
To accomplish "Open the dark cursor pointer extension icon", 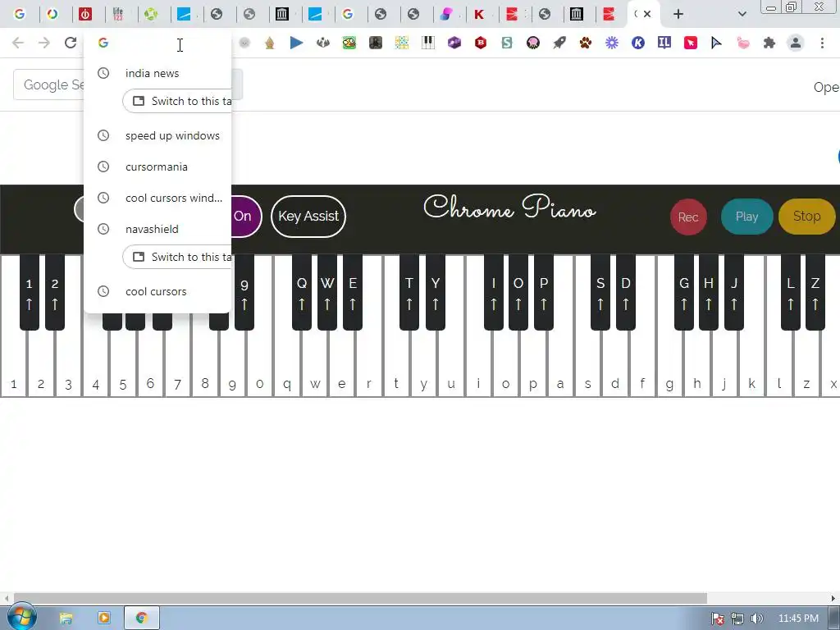I will [717, 43].
